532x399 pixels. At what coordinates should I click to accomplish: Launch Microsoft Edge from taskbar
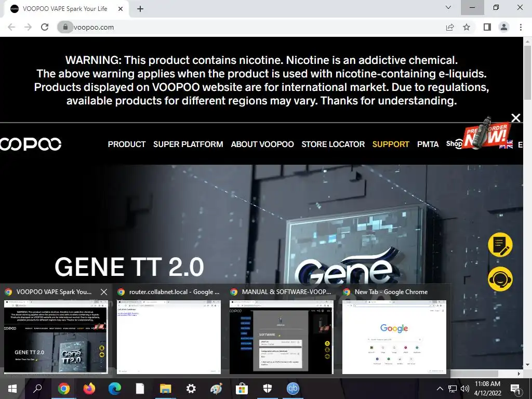tap(115, 389)
